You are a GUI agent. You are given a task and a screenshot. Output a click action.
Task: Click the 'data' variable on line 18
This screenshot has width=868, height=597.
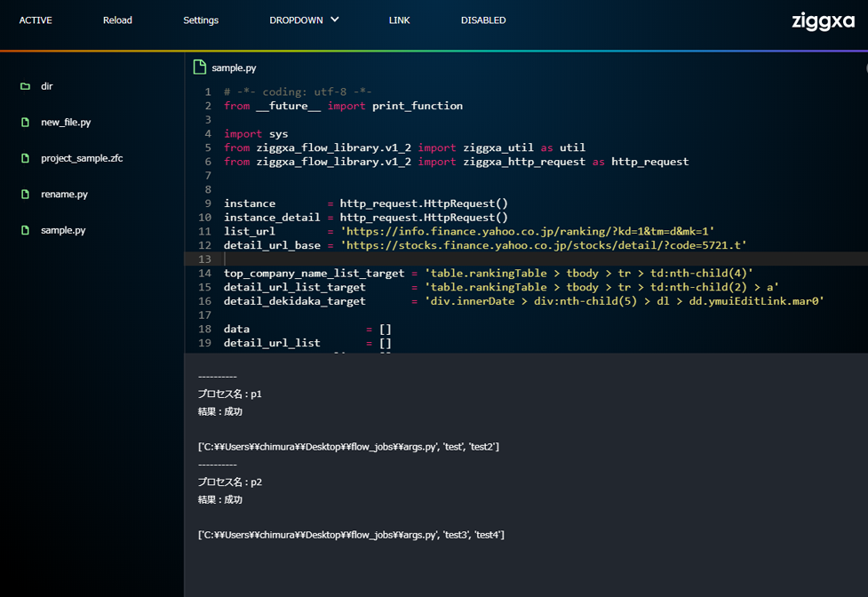click(x=236, y=330)
